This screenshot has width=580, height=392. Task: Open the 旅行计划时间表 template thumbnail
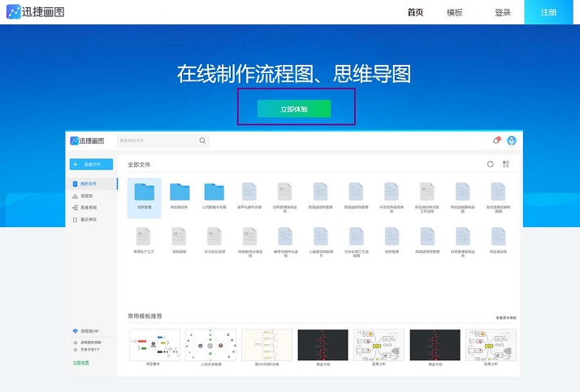pos(266,345)
